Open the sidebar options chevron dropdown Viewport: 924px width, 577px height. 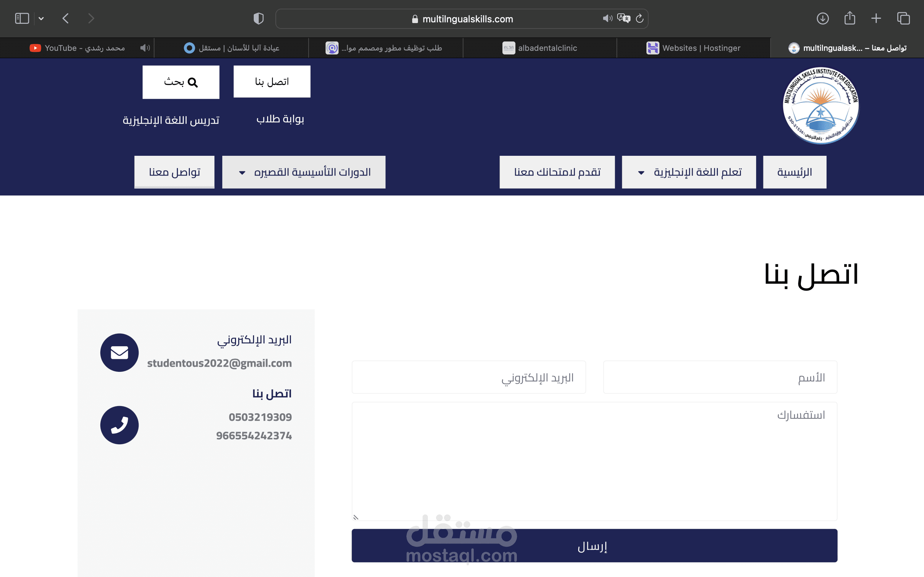(x=41, y=18)
